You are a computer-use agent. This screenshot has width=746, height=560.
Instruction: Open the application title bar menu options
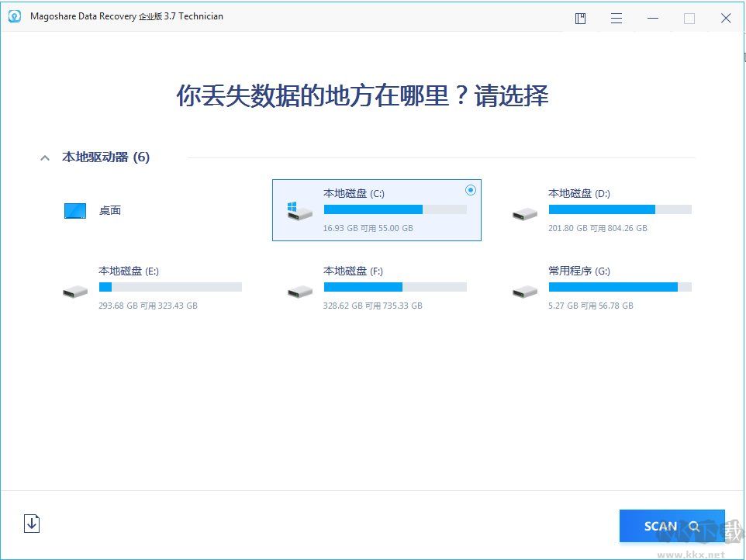[616, 17]
